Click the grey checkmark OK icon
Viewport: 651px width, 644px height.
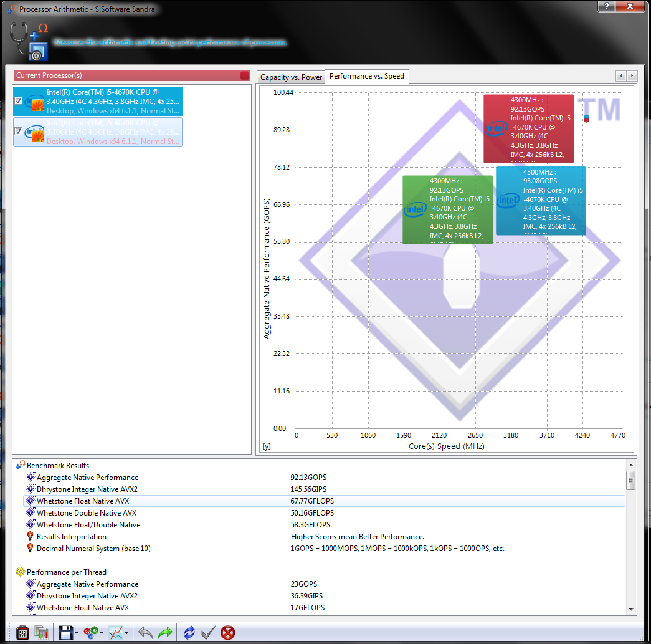click(x=207, y=633)
